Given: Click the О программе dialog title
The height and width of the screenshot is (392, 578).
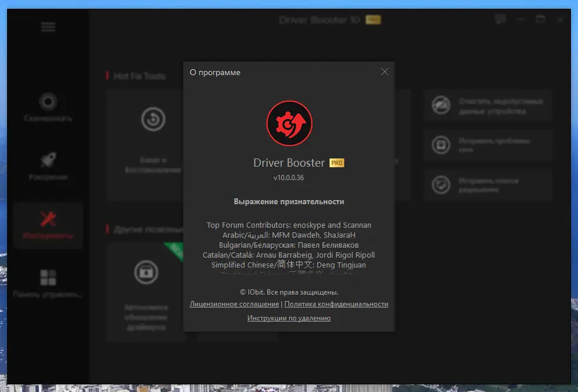Looking at the screenshot, I should pos(215,73).
